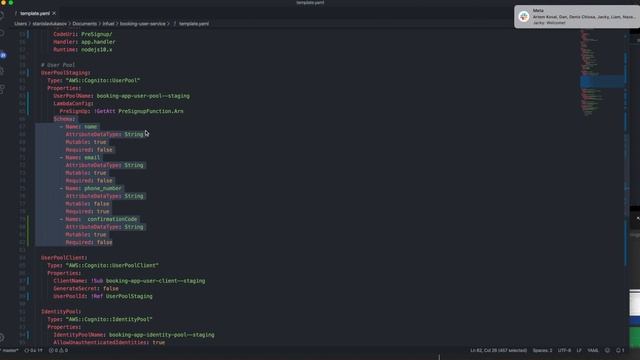The image size is (640, 360).
Task: Click the '# User Pool' comment line
Action: [x=58, y=65]
